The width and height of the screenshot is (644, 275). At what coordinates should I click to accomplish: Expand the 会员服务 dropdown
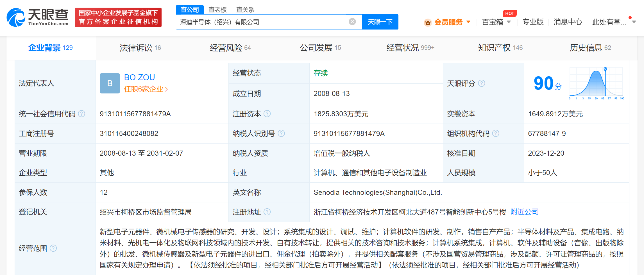468,22
